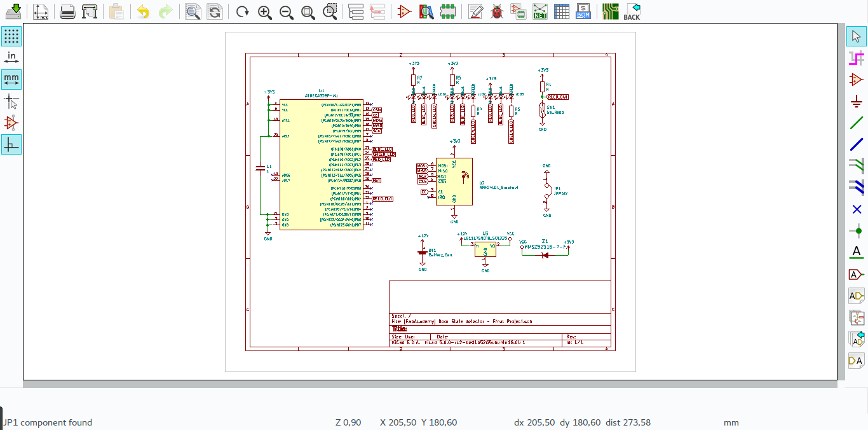Pick the no-connect flag tool
The width and height of the screenshot is (868, 430).
click(x=857, y=209)
